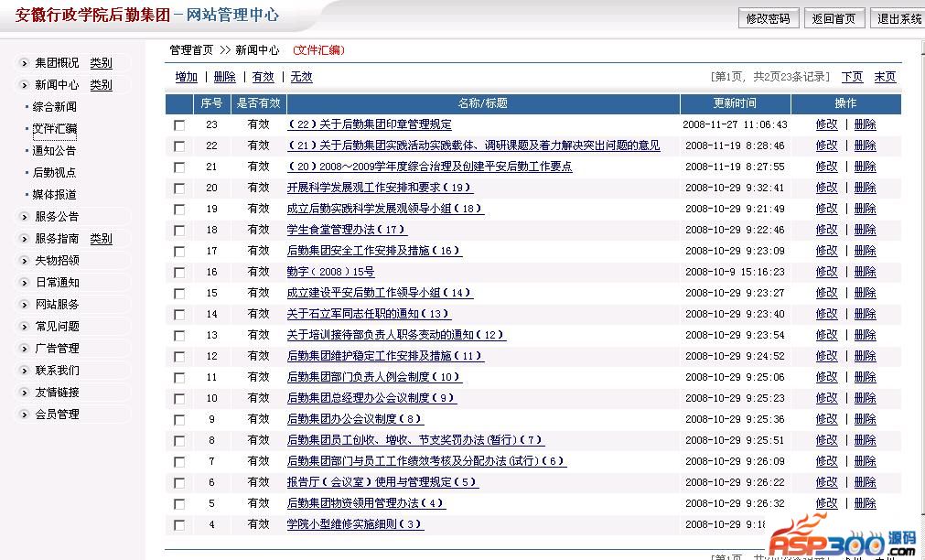Click the arrow icon beside 失物招领

pos(24,261)
